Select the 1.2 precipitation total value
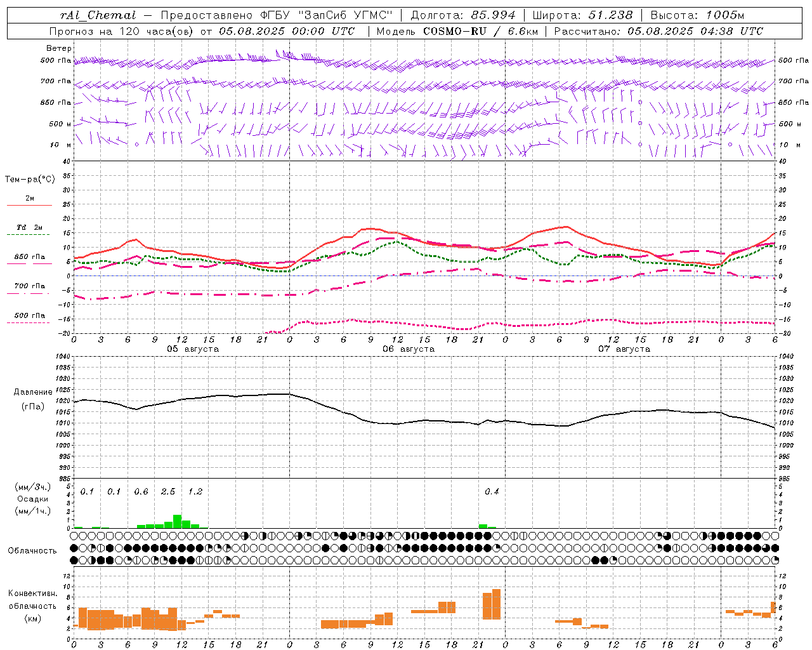Viewport: 812px width, 650px height. point(195,492)
